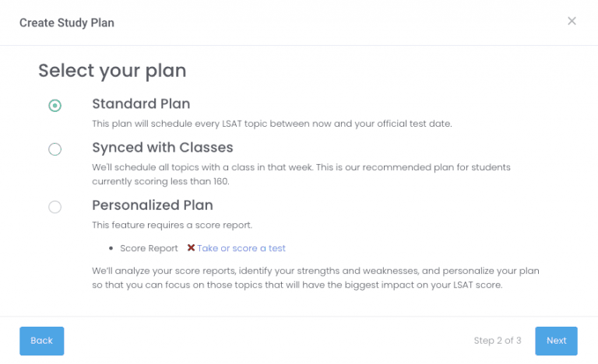Click the 'Synced with Classes' heading label
This screenshot has height=364, width=598.
(162, 147)
